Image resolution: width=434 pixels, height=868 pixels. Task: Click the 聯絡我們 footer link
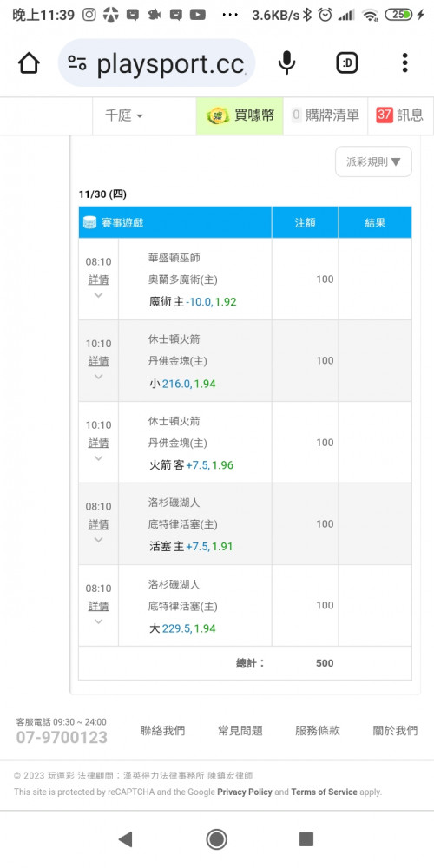point(163,731)
